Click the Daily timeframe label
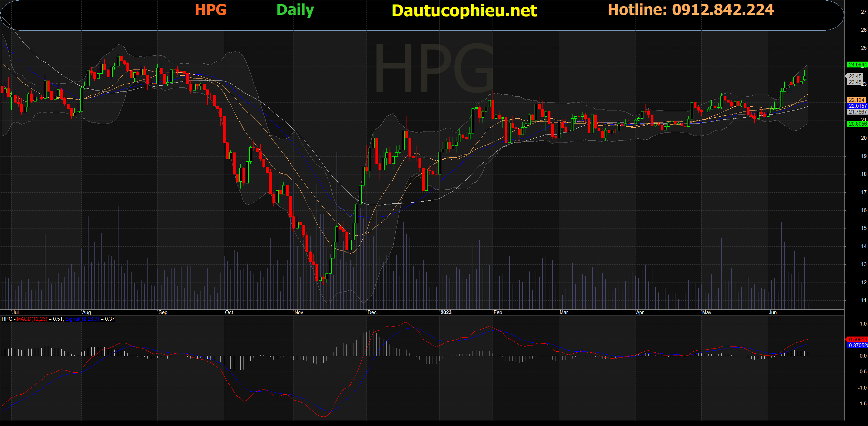 pyautogui.click(x=295, y=10)
